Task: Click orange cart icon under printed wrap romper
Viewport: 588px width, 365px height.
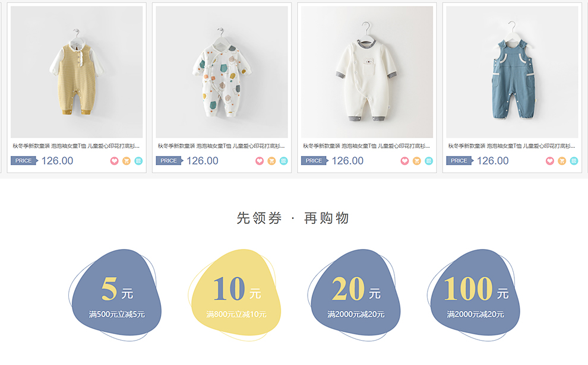Action: click(x=271, y=161)
